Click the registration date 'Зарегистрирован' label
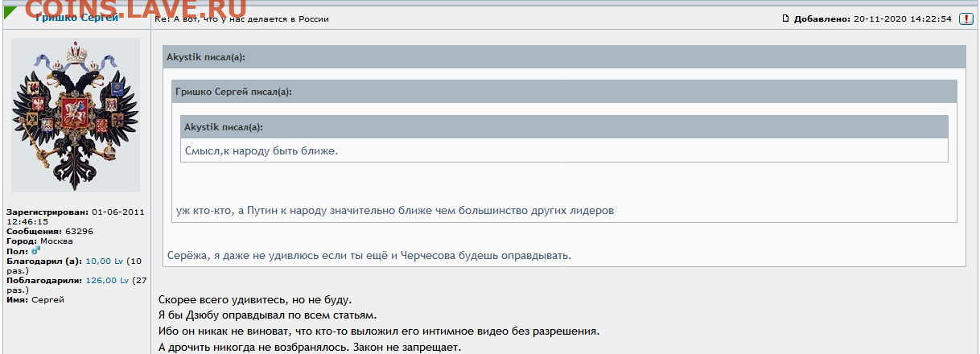 47,212
